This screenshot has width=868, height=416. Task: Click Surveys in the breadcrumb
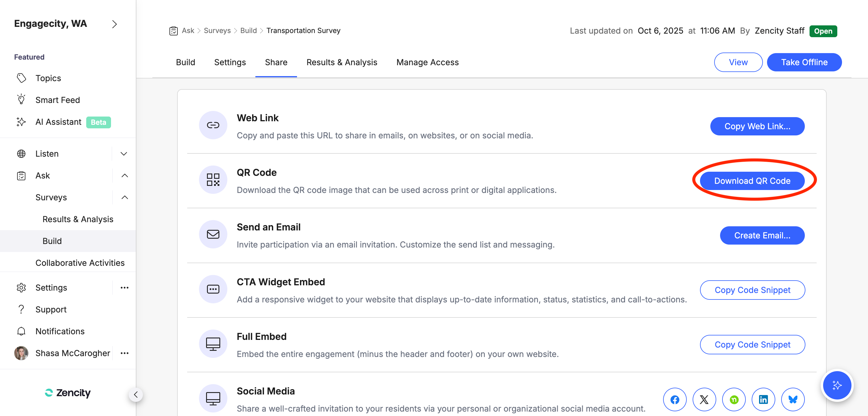(x=217, y=31)
